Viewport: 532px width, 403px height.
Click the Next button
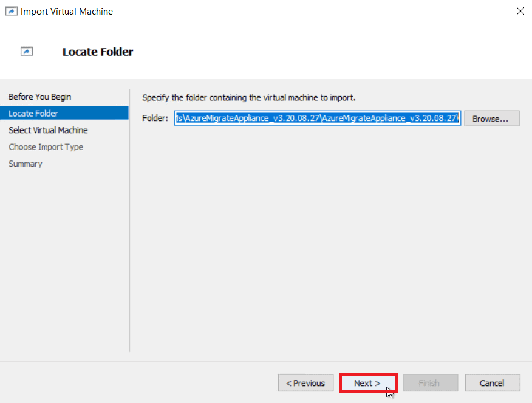click(x=368, y=383)
